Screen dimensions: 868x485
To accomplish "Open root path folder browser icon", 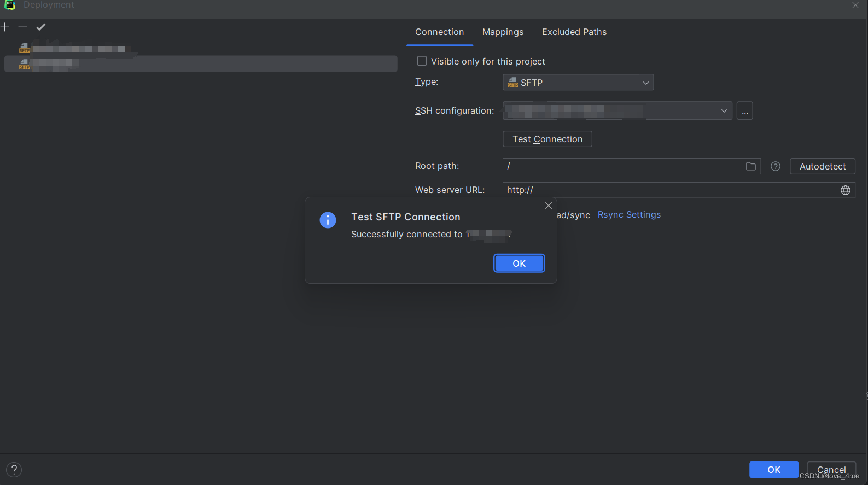I will click(x=751, y=166).
